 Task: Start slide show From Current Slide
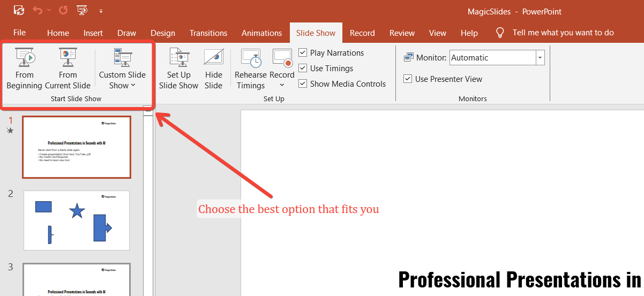point(68,69)
